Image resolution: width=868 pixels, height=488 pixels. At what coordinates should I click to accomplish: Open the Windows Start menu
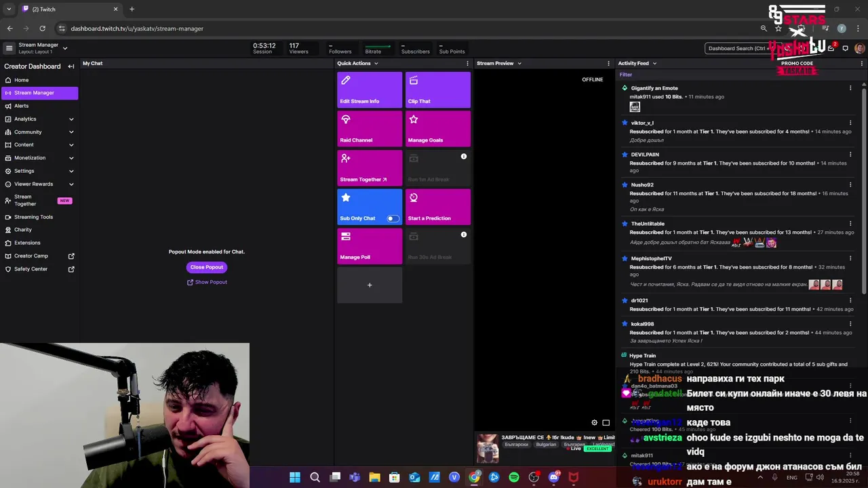[295, 477]
